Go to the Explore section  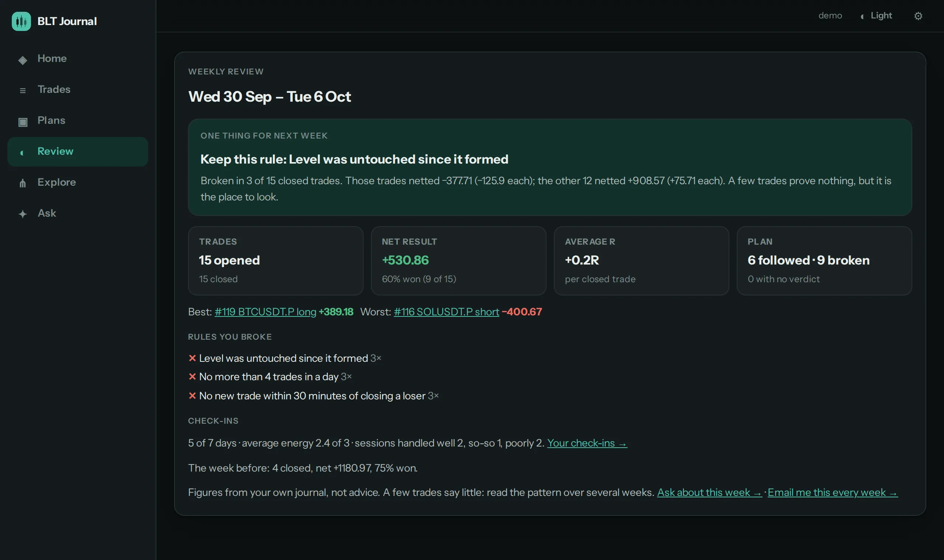[78, 182]
